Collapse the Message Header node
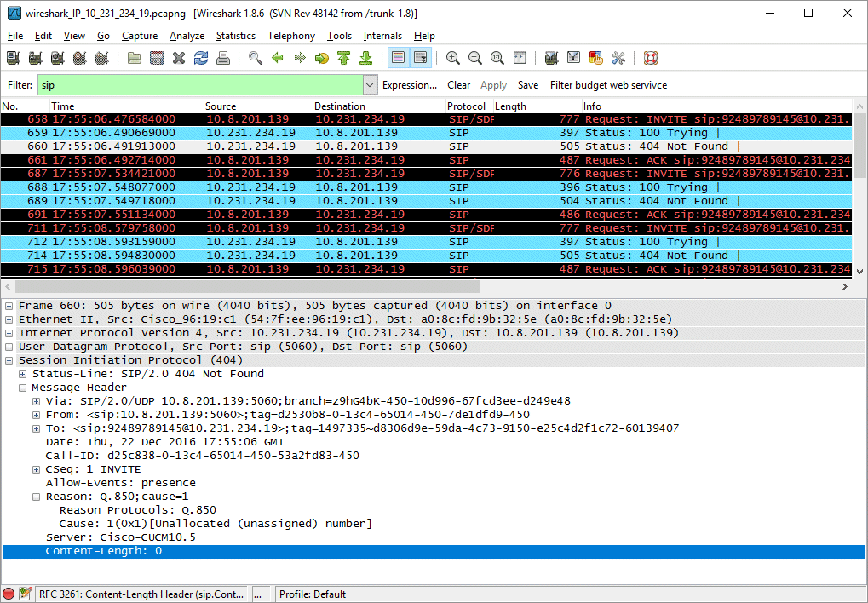This screenshot has width=868, height=603. (x=23, y=388)
